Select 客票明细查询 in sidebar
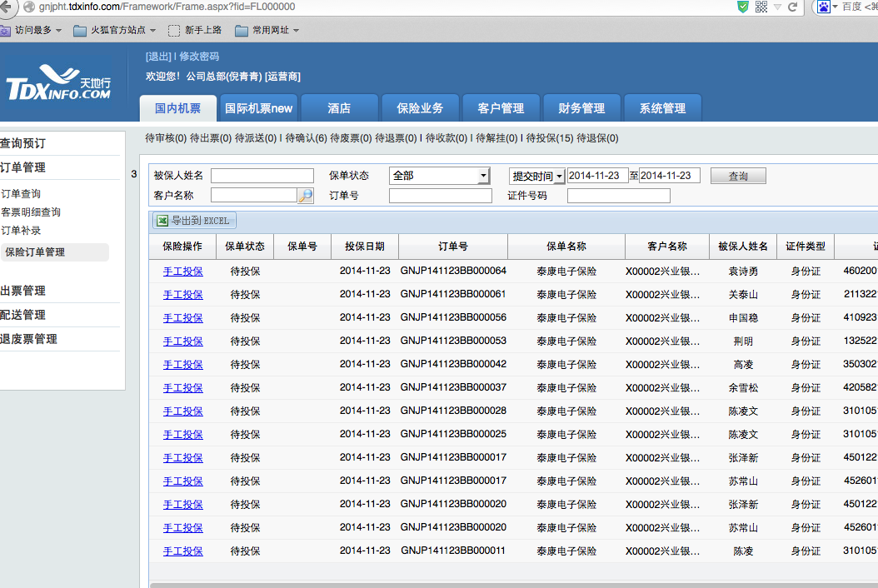The height and width of the screenshot is (588, 878). 31,212
